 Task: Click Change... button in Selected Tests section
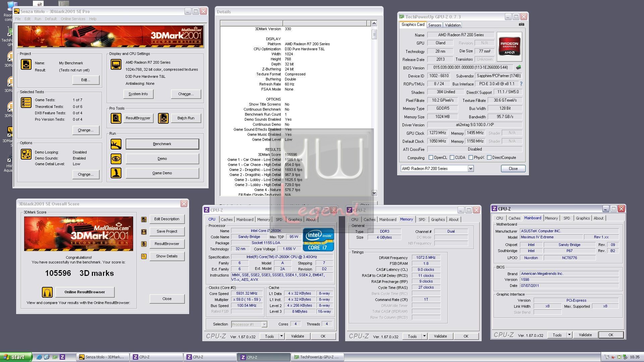tap(86, 130)
